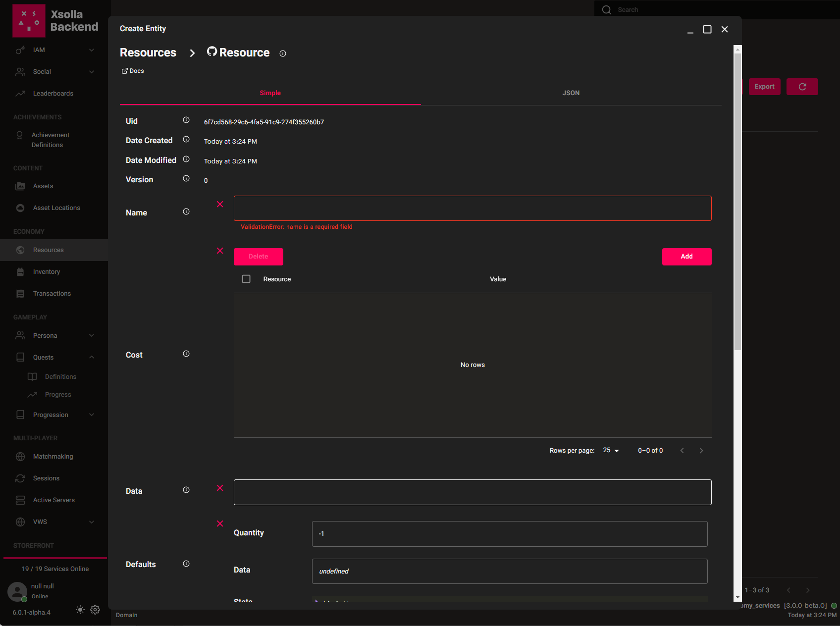Toggle the select-all checkbox in Cost table
The width and height of the screenshot is (840, 626).
pyautogui.click(x=246, y=279)
